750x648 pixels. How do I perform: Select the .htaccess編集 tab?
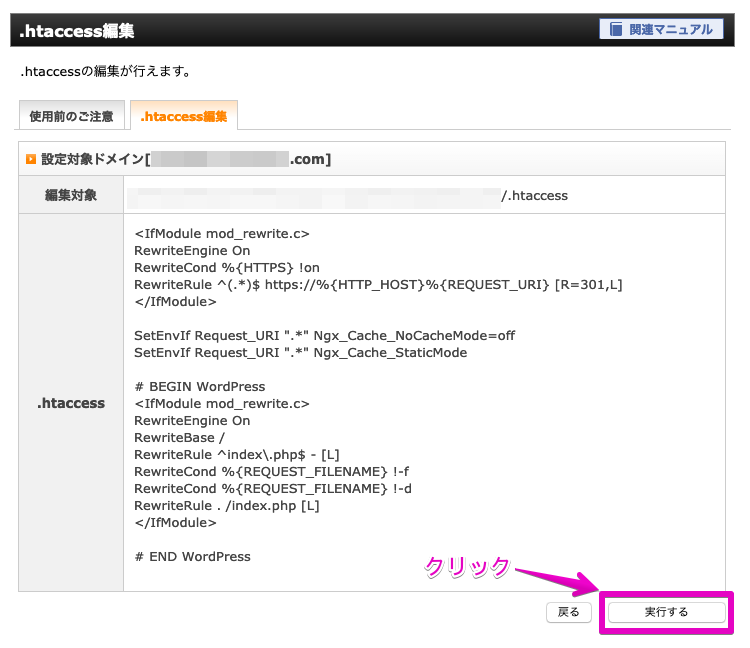point(184,116)
